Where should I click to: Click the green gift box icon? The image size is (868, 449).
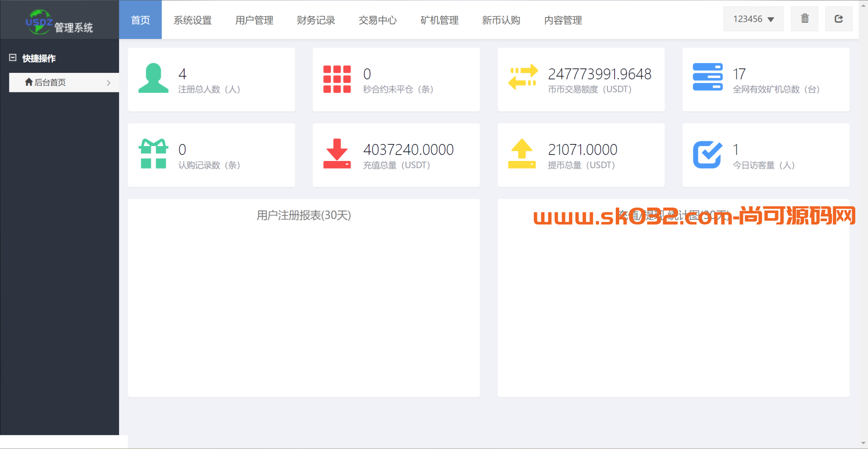(153, 154)
